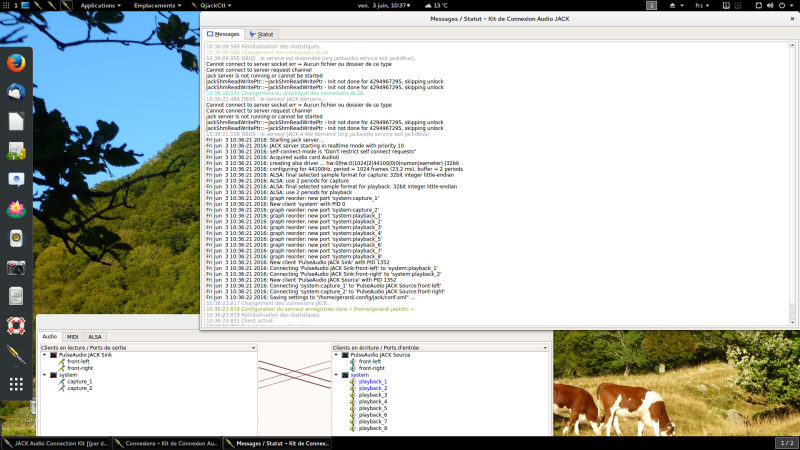Viewport: 800px width, 450px height.
Task: Collapse PulseAudio JACK Sink output client
Action: (44, 355)
